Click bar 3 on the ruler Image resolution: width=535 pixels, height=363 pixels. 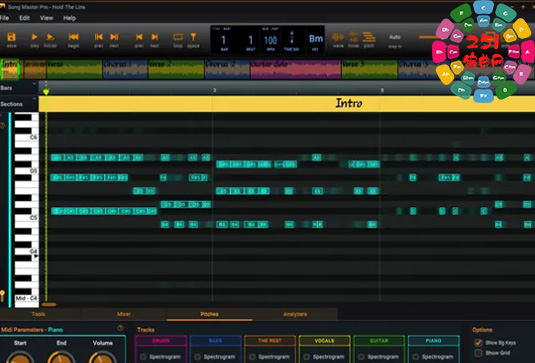[382, 90]
